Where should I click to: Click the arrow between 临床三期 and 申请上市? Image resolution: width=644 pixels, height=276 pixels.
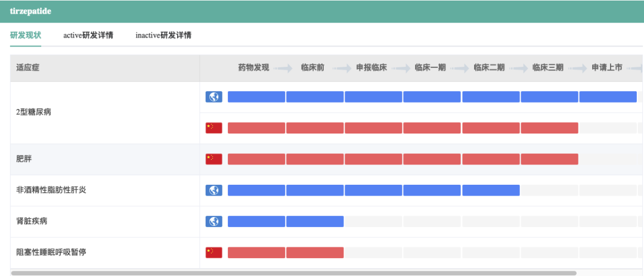tap(577, 68)
